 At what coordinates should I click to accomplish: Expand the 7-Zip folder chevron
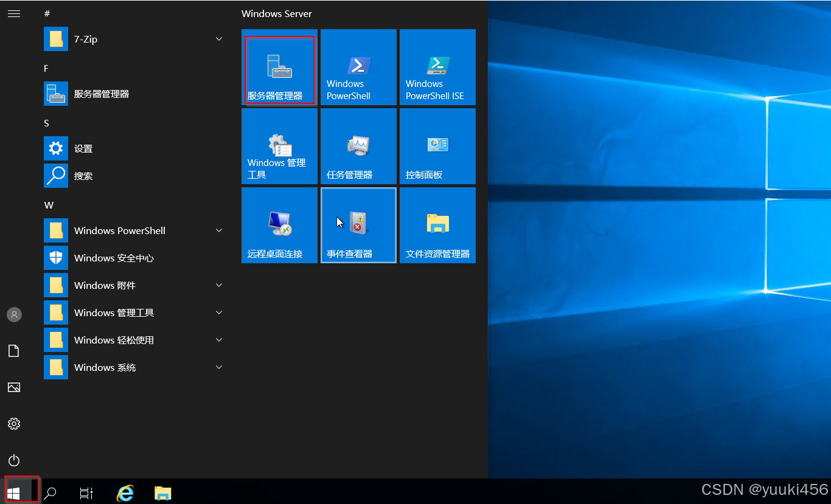(219, 39)
